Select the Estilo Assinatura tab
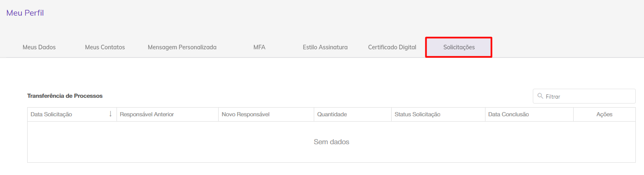644x175 pixels. pyautogui.click(x=325, y=47)
